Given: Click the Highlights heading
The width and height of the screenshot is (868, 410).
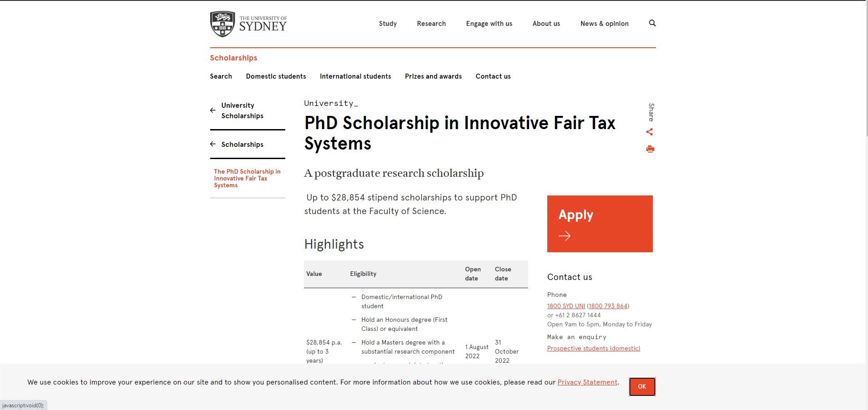Looking at the screenshot, I should 334,244.
